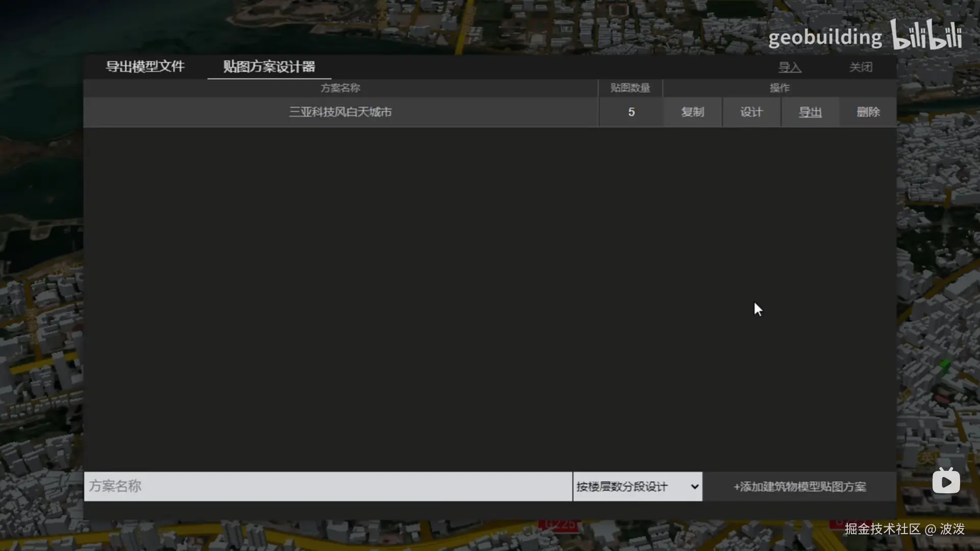Open the 按楼层数分段设计 dropdown
This screenshot has width=980, height=551.
click(637, 487)
